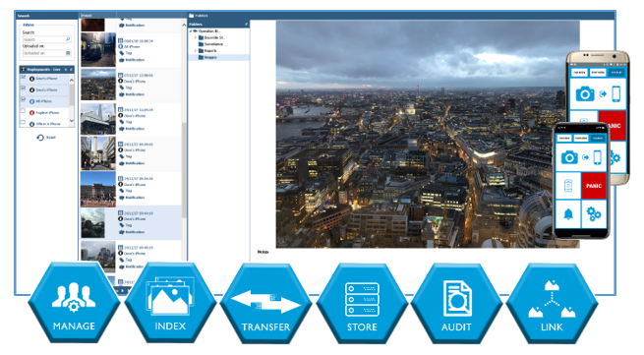Uncheck the second Dave's iPhone checkbox
This screenshot has width=644, height=355.
pyautogui.click(x=23, y=89)
